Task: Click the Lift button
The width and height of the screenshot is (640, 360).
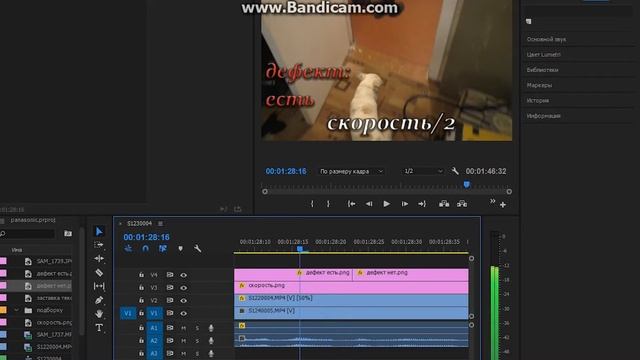Action: click(x=444, y=204)
